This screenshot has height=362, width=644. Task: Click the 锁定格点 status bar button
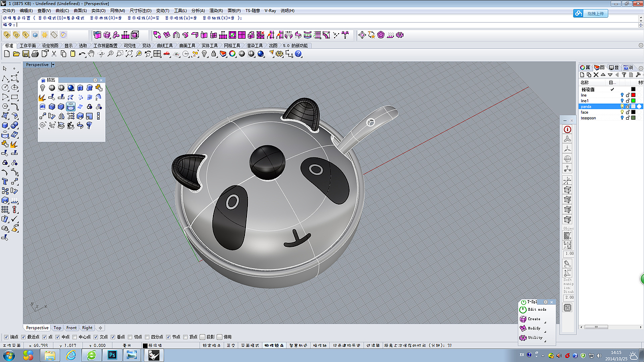tap(212, 346)
